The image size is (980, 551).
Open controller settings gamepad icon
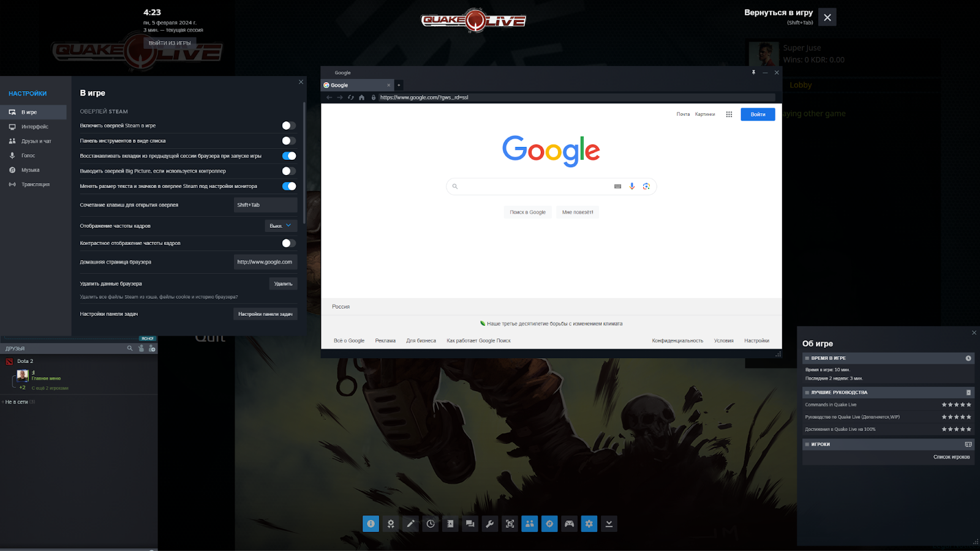coord(569,523)
